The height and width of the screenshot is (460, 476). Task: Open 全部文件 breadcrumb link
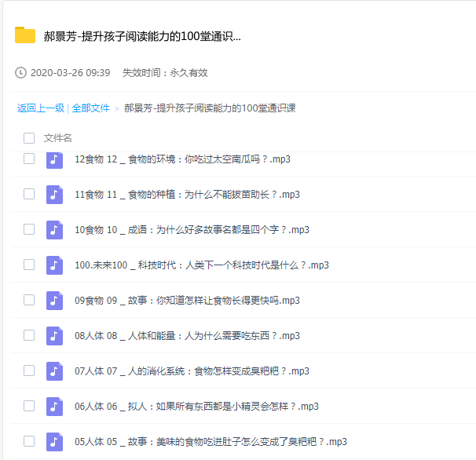pos(90,108)
